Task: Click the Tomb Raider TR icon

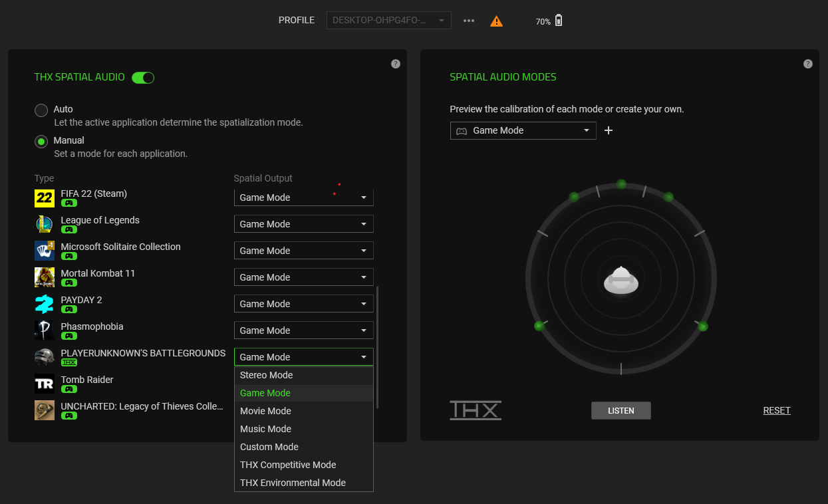Action: pos(45,384)
